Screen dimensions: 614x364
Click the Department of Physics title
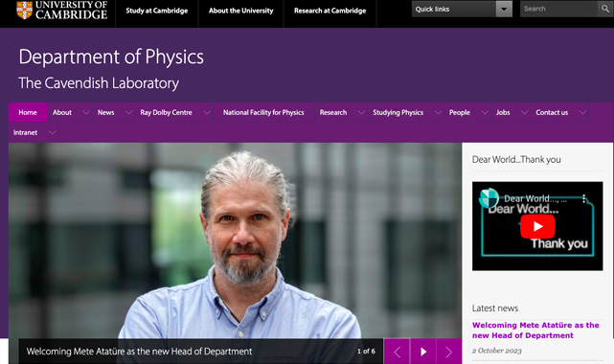tap(111, 57)
